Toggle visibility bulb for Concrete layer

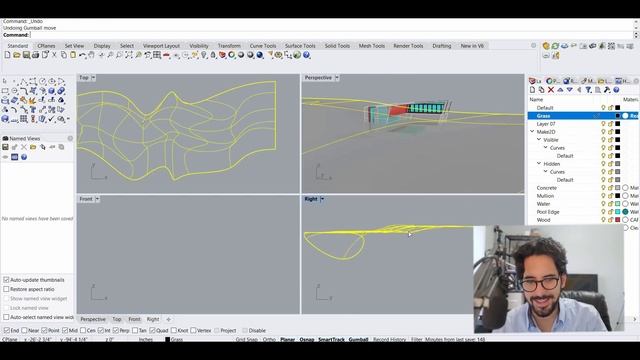pos(603,188)
